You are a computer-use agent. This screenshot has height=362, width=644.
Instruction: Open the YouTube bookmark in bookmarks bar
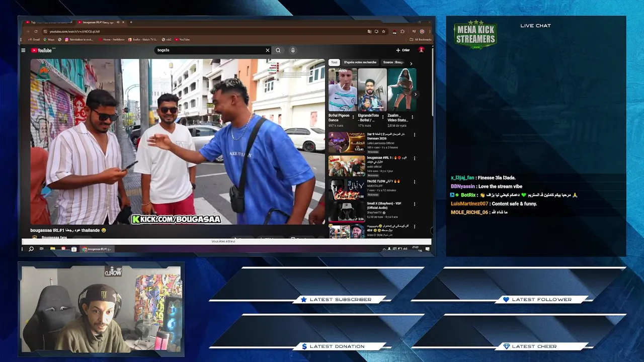pyautogui.click(x=183, y=39)
